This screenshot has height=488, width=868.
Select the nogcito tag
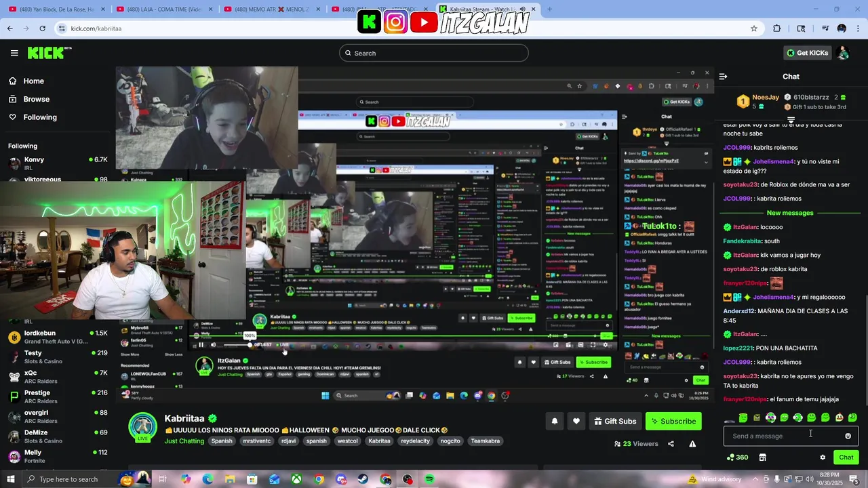(x=450, y=441)
